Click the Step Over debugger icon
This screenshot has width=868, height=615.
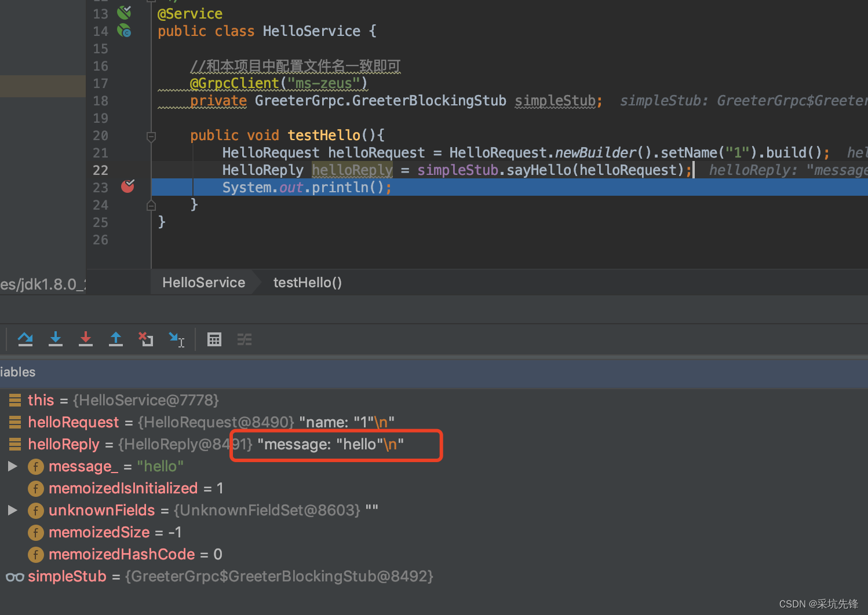pyautogui.click(x=25, y=339)
